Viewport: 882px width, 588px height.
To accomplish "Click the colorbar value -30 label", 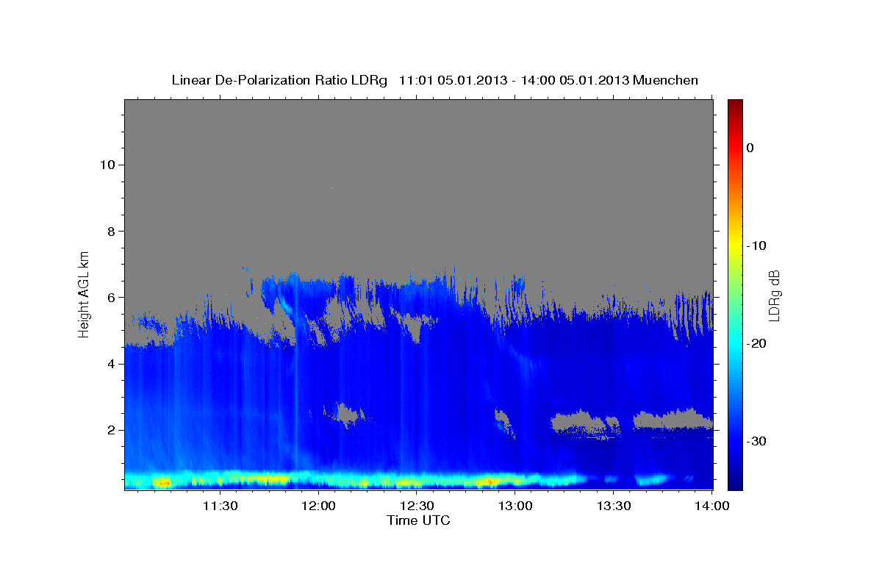I will click(x=756, y=441).
